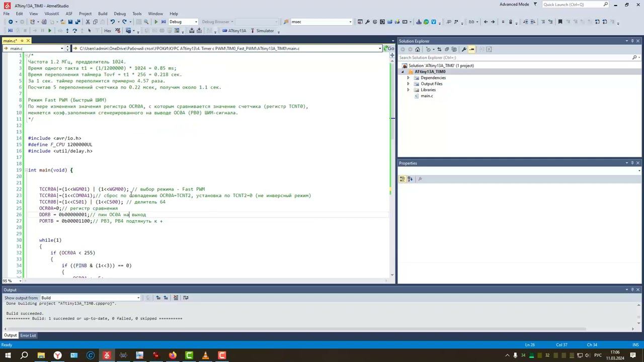Click the Search Solution Explorer field
This screenshot has width=644, height=362.
[x=513, y=57]
